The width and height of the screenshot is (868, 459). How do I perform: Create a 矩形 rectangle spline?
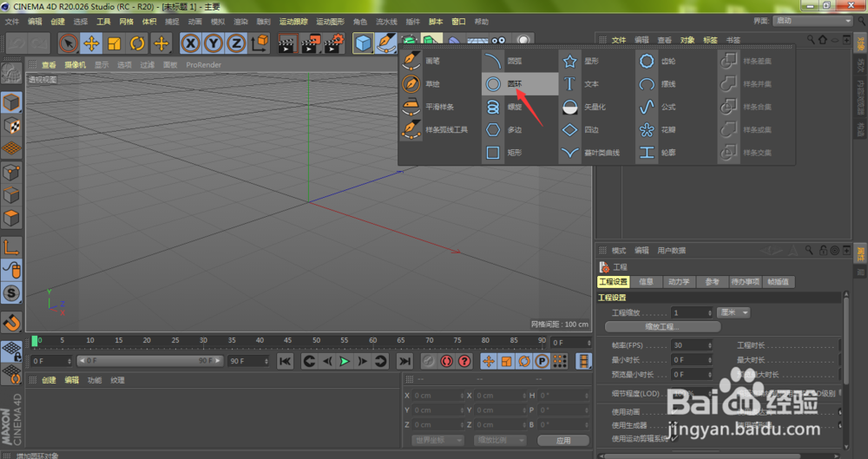tap(520, 152)
